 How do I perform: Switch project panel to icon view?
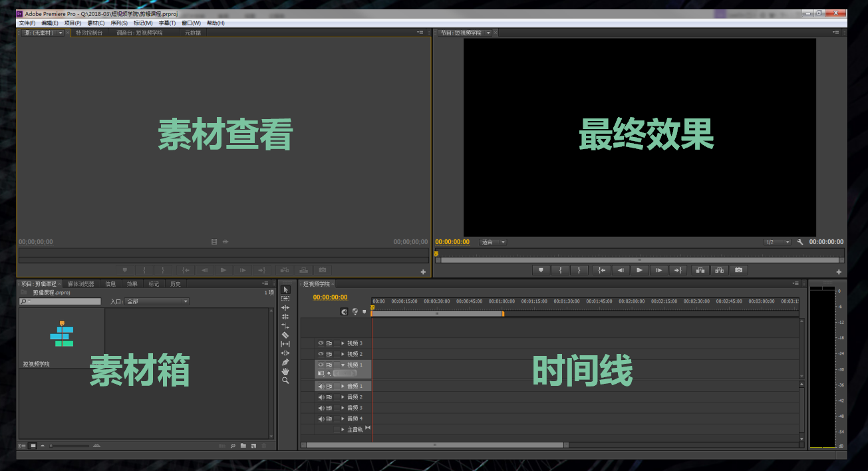coord(32,445)
